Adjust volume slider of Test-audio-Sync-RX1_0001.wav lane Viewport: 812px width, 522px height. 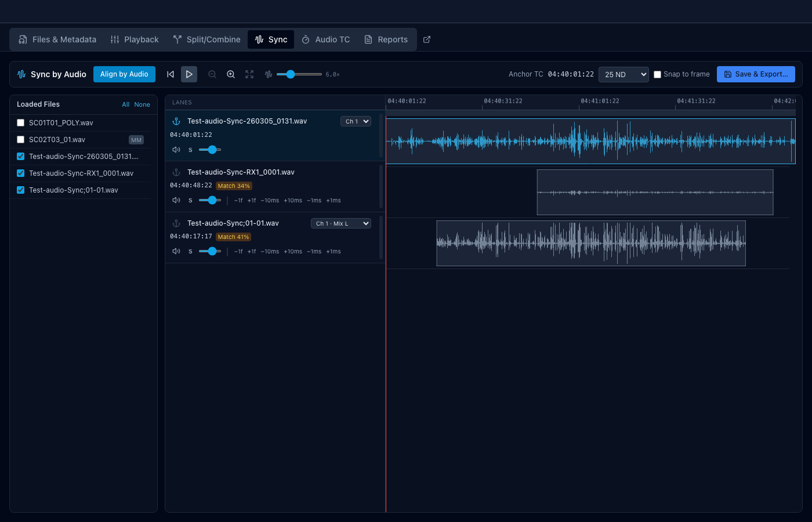tap(210, 200)
